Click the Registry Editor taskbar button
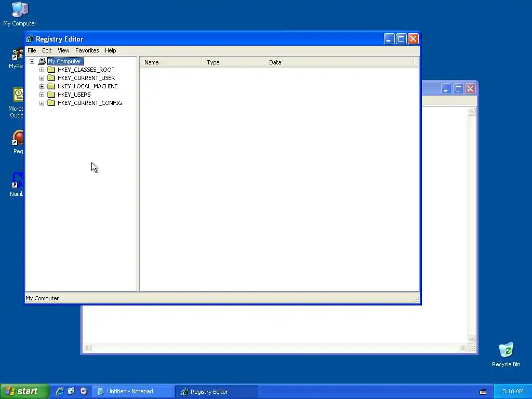The width and height of the screenshot is (532, 399). [217, 392]
